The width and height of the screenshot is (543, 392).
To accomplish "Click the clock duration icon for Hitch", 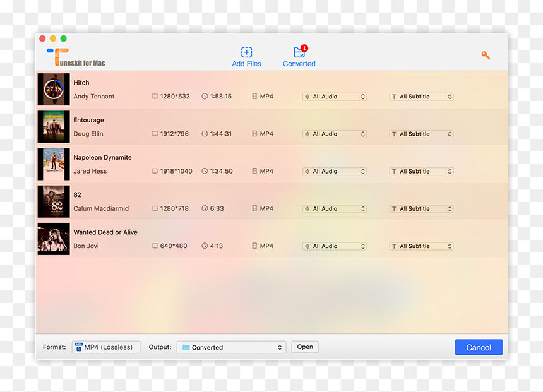I will click(205, 97).
